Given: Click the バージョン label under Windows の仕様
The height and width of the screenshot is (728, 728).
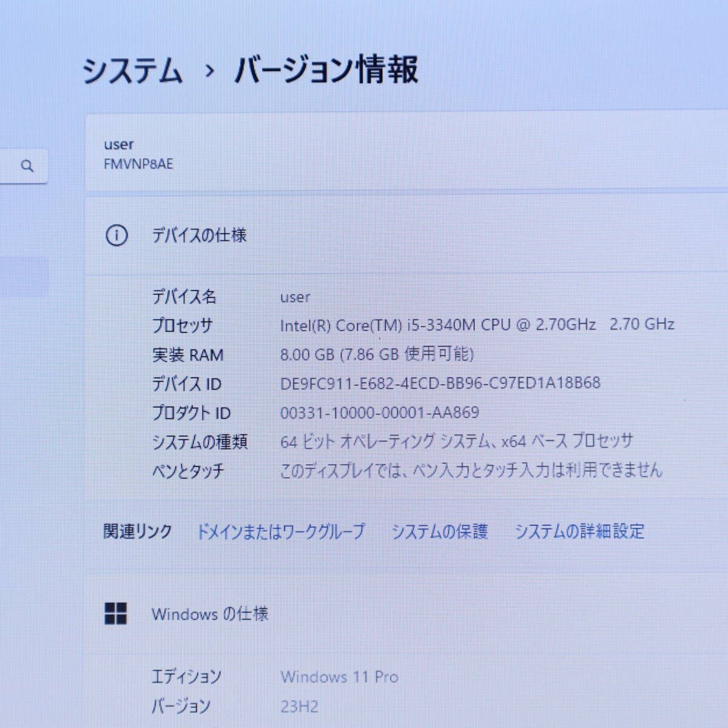Looking at the screenshot, I should (181, 706).
